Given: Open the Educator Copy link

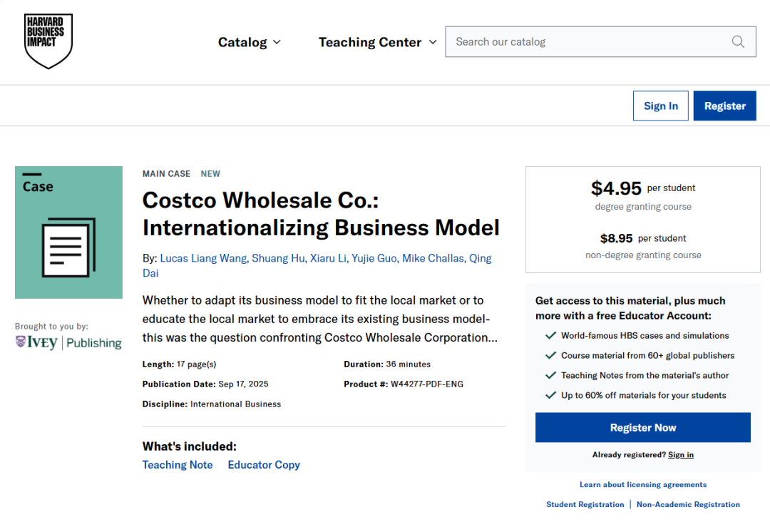Looking at the screenshot, I should coord(264,465).
